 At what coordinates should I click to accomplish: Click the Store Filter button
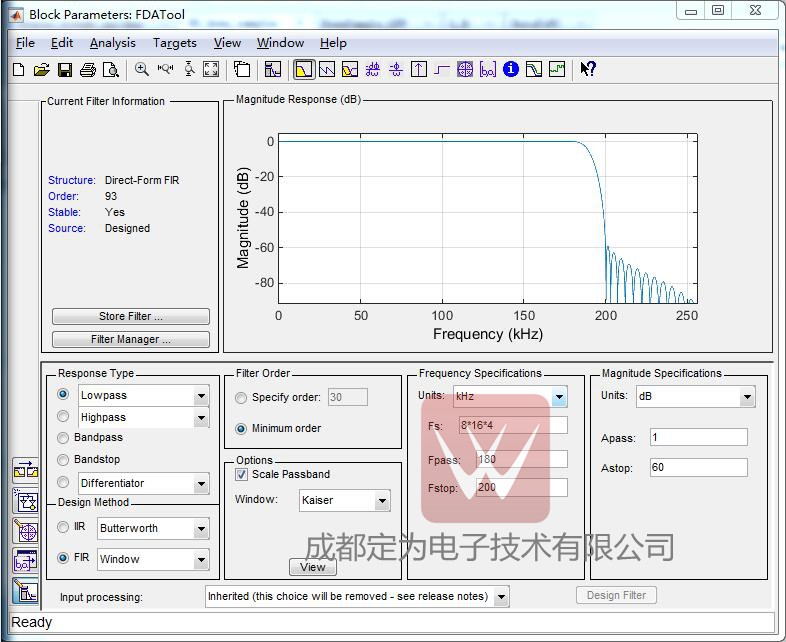click(x=131, y=316)
